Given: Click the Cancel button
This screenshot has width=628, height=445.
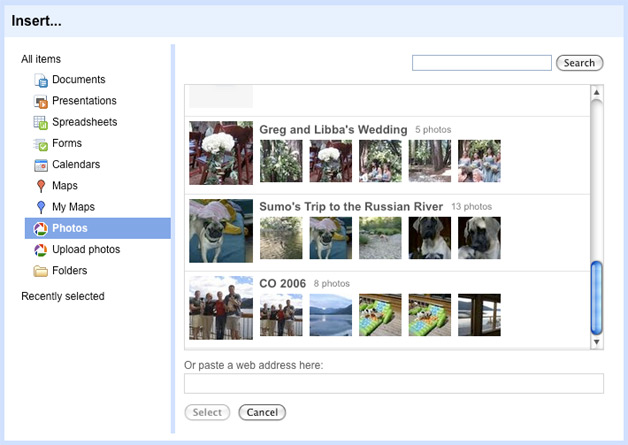Looking at the screenshot, I should tap(262, 412).
